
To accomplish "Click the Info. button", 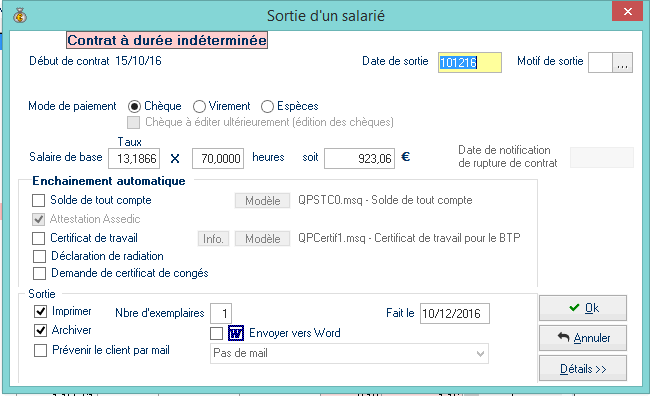I will click(213, 239).
